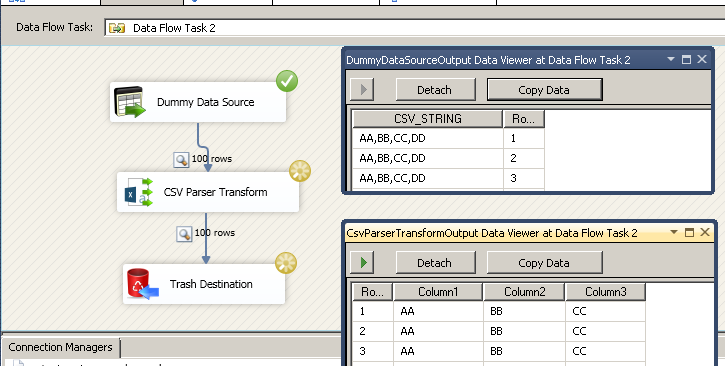The width and height of the screenshot is (725, 366).
Task: Click the Dummy Data Source label text
Action: [206, 102]
